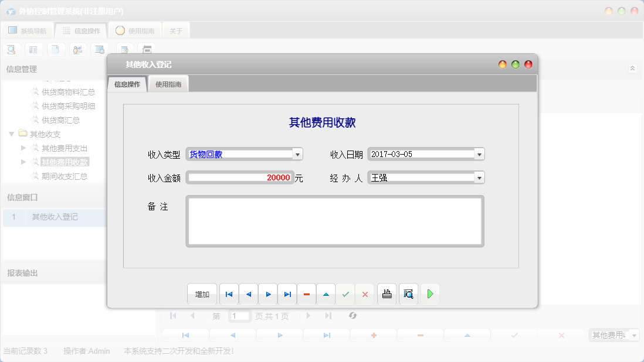Image resolution: width=644 pixels, height=362 pixels.
Task: Click inside the 备注 remarks text area
Action: click(335, 221)
